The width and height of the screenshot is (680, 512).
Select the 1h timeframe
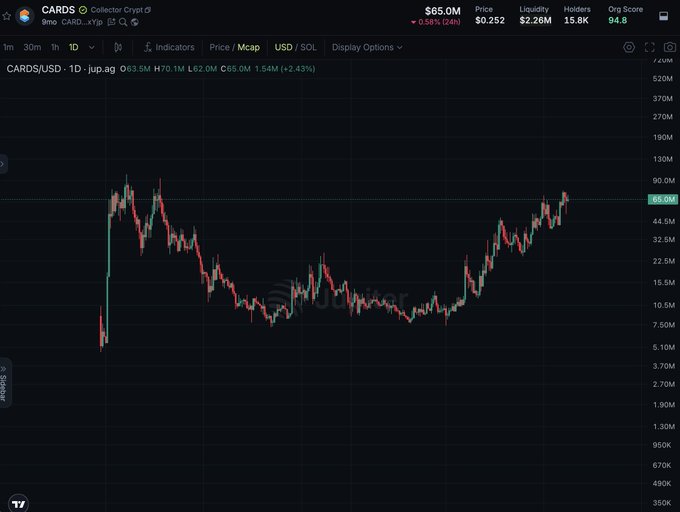tap(55, 47)
